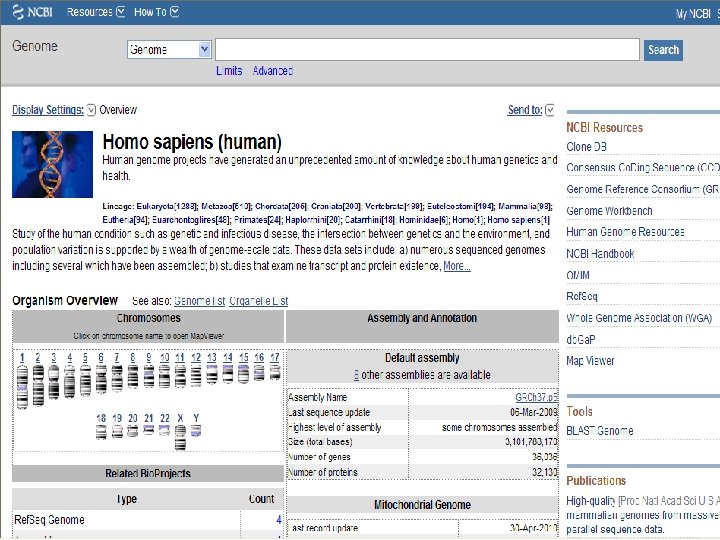Screen dimensions: 720x540
Task: Open Clone DB resource
Action: coord(586,147)
